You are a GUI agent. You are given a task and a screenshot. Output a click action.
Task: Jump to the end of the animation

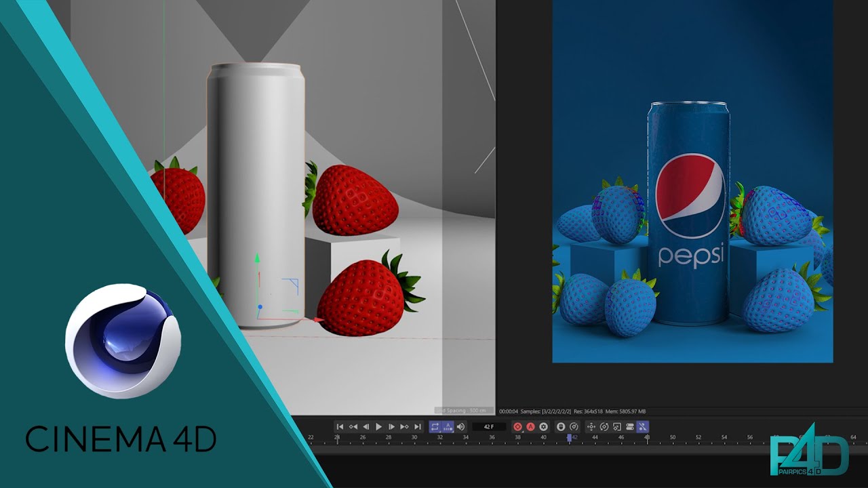click(x=418, y=427)
